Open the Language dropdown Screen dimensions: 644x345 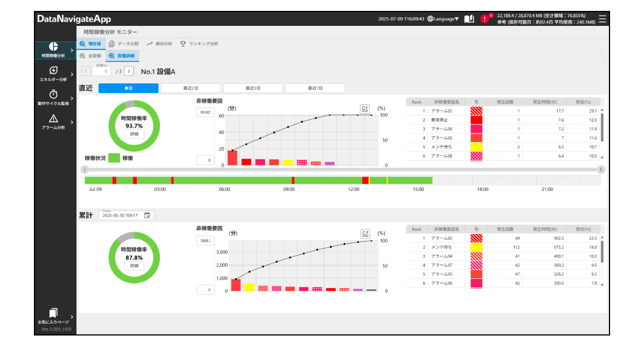tap(443, 19)
